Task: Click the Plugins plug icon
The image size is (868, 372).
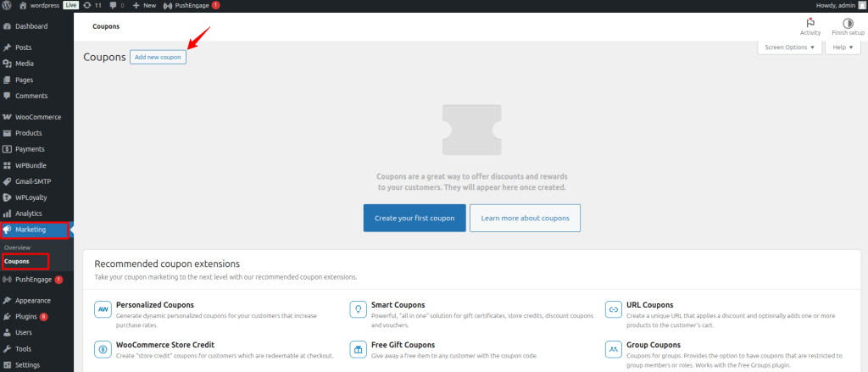Action: (7, 317)
